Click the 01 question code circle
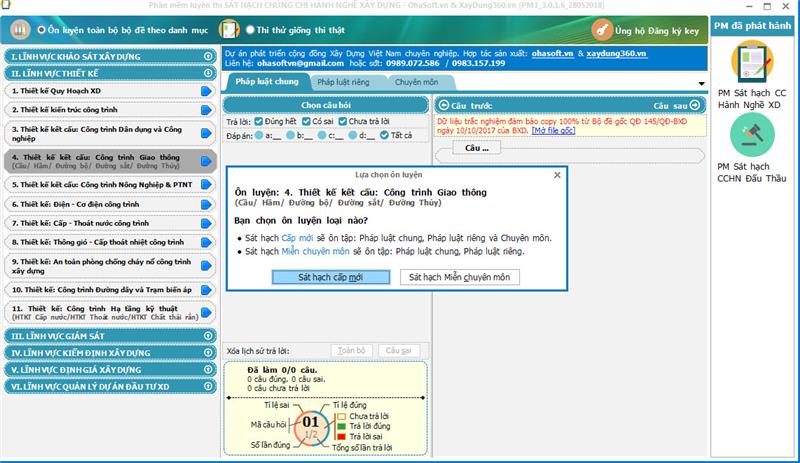This screenshot has width=800, height=463. [311, 427]
